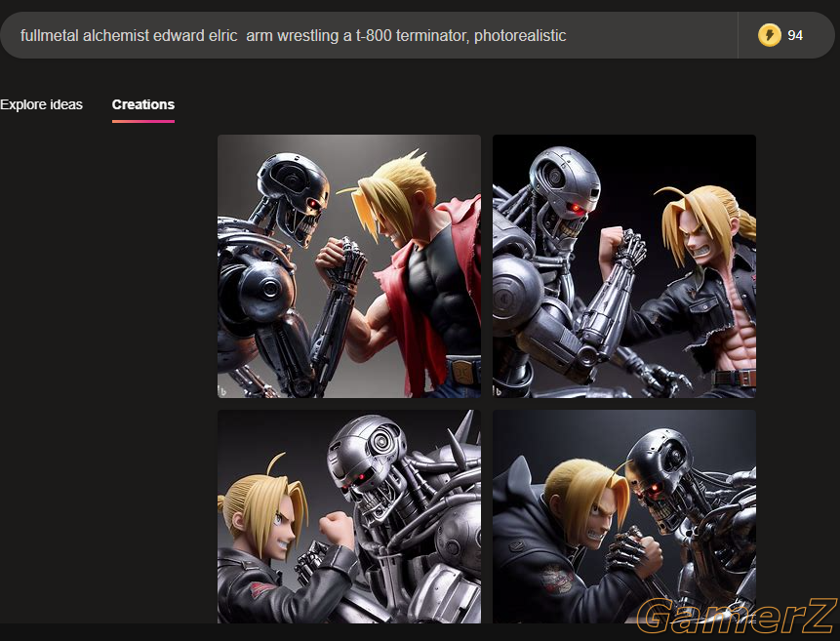Click the lightning bolt boost coin icon
The height and width of the screenshot is (641, 840).
tap(770, 35)
